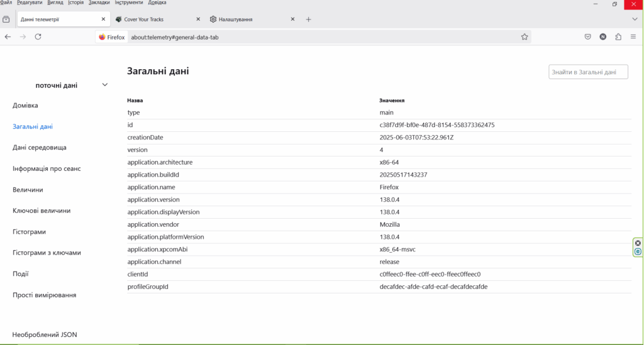Close the Налаштування tab
Viewport: 644px width, 345px height.
(292, 19)
